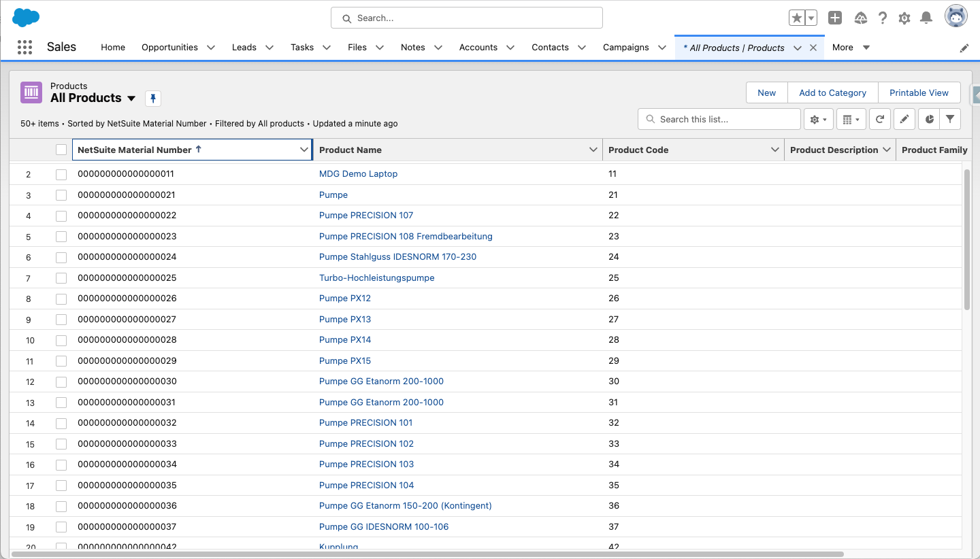The image size is (980, 559).
Task: Open the Turbo-Hochleistungspumpe product link
Action: click(377, 278)
